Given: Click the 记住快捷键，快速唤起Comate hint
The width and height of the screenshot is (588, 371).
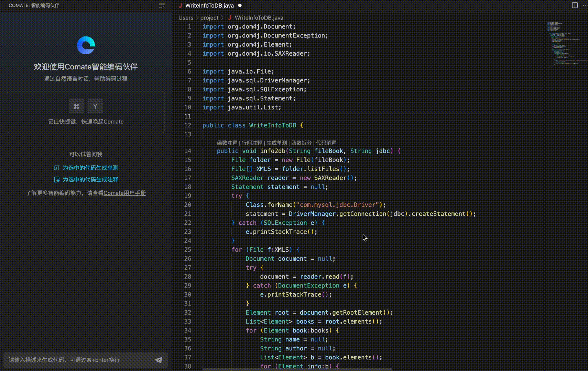Looking at the screenshot, I should coord(86,122).
